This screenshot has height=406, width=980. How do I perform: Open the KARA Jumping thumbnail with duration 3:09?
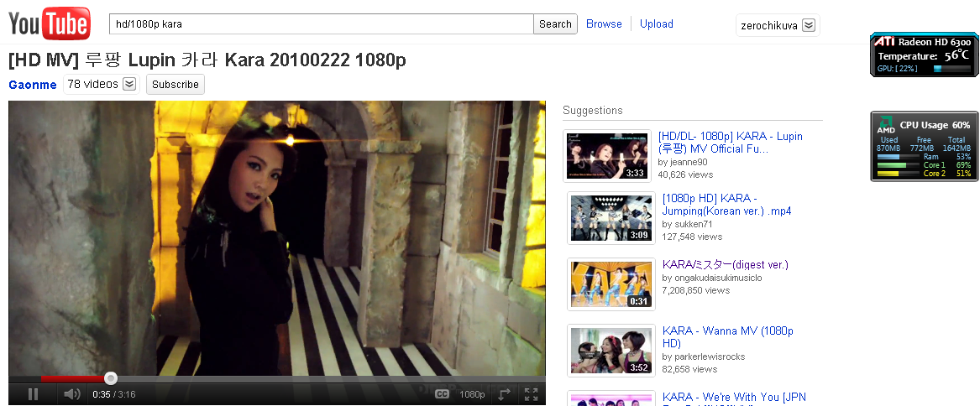pos(611,218)
